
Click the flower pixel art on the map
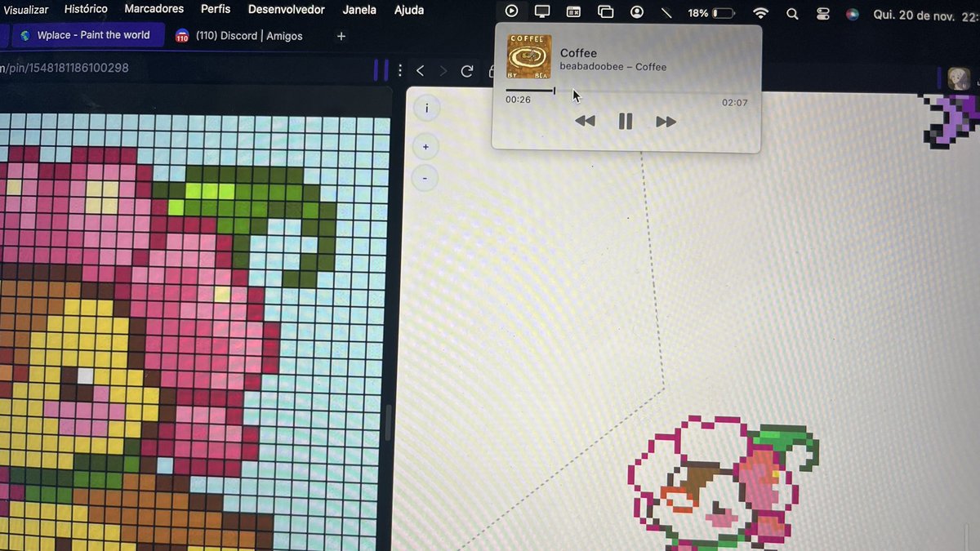coord(722,483)
